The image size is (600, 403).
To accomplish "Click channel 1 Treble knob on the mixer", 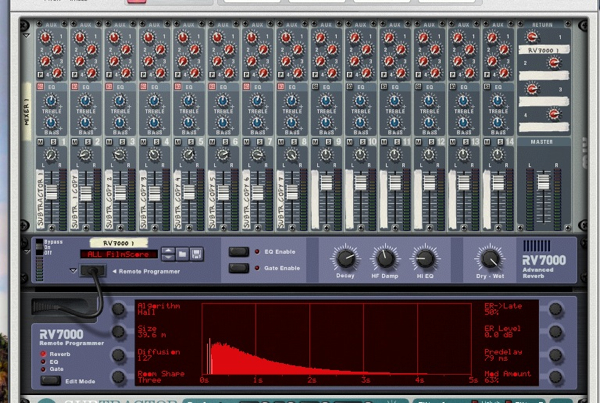I will point(51,100).
